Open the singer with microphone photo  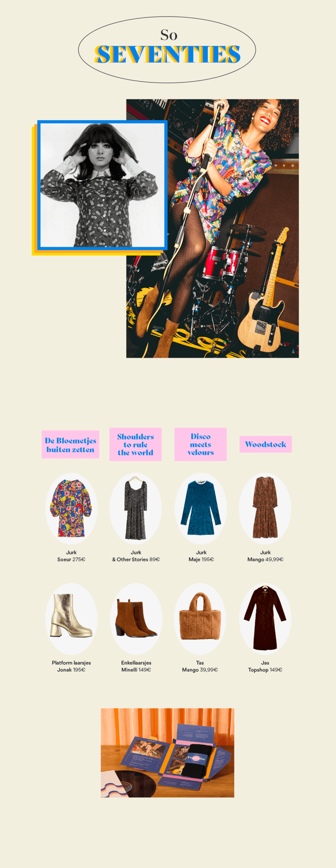click(212, 228)
